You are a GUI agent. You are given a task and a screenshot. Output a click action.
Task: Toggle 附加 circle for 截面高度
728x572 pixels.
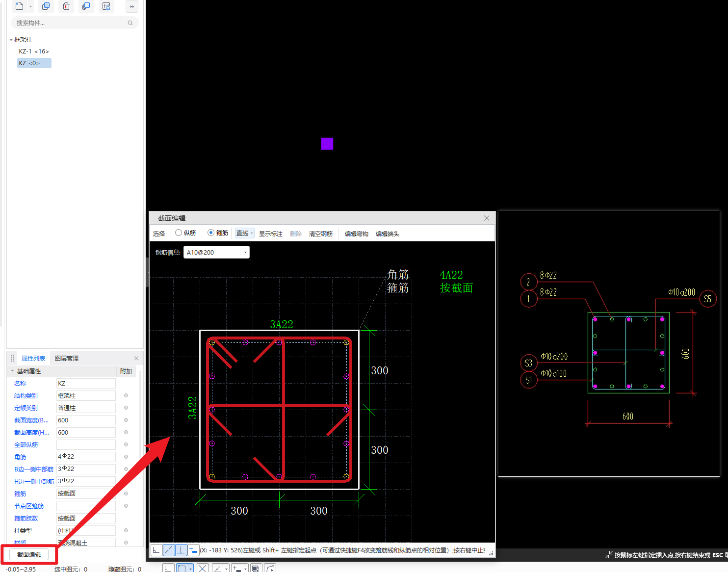pos(126,432)
